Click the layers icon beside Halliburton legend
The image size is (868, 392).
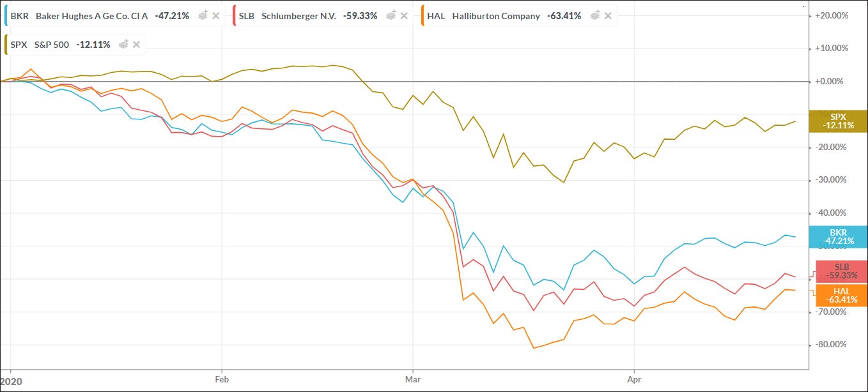click(596, 16)
